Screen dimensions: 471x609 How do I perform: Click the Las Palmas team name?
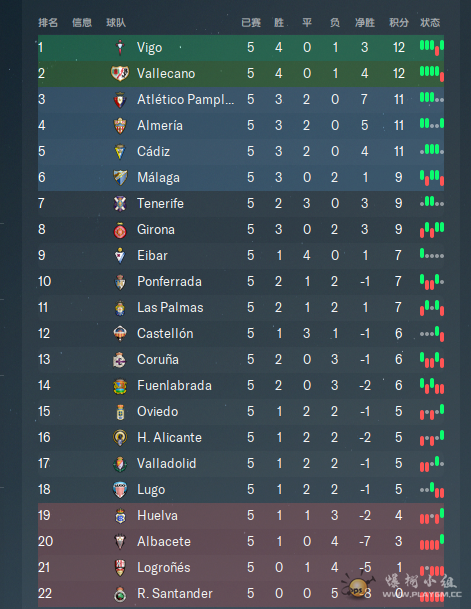pos(170,308)
